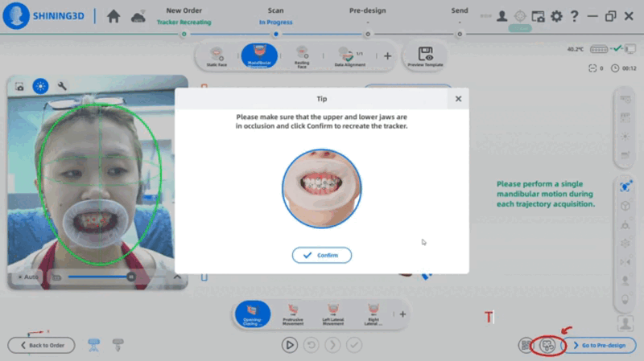Viewport: 644px width, 361px height.
Task: Select the handheld scanner mode icon
Action: (x=118, y=345)
